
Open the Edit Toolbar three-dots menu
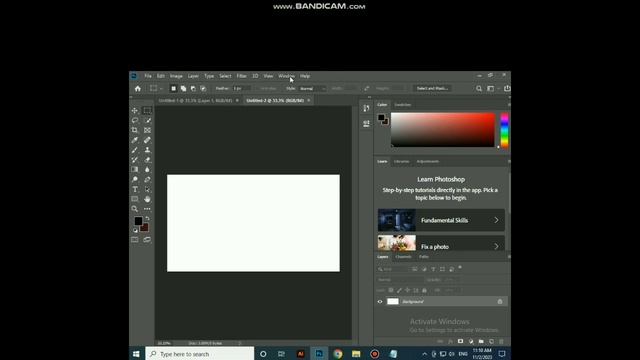pyautogui.click(x=147, y=209)
